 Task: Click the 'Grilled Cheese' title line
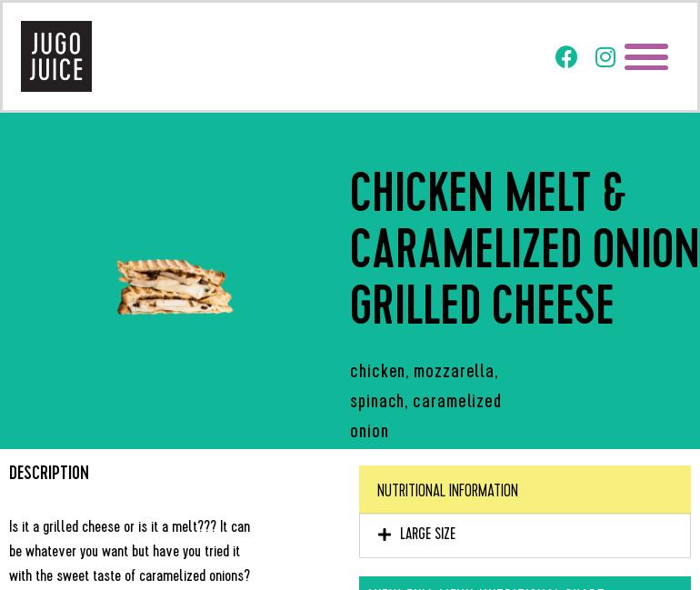[482, 306]
